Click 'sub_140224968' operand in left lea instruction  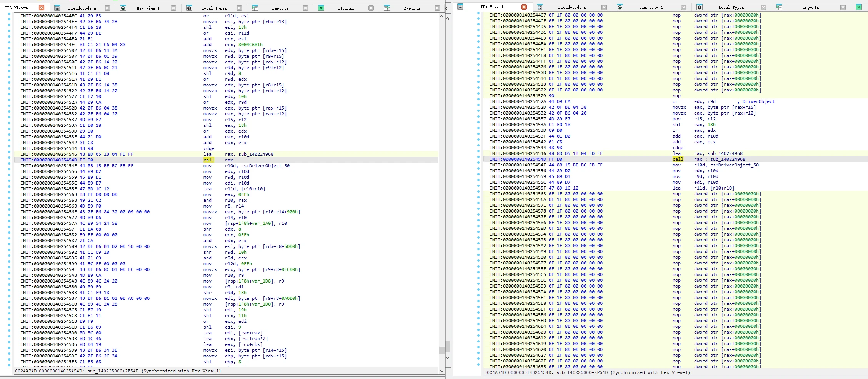coord(256,154)
